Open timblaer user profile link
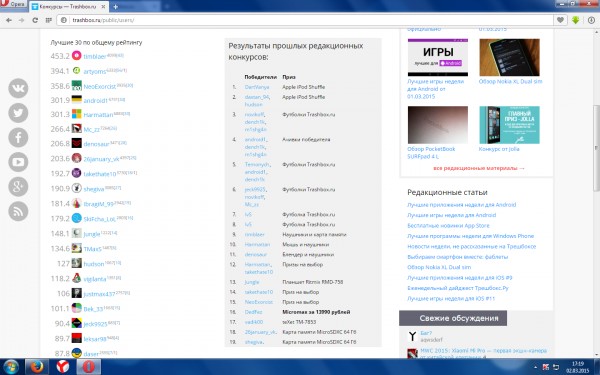Screen dimensions: 600x375 pyautogui.click(x=95, y=56)
